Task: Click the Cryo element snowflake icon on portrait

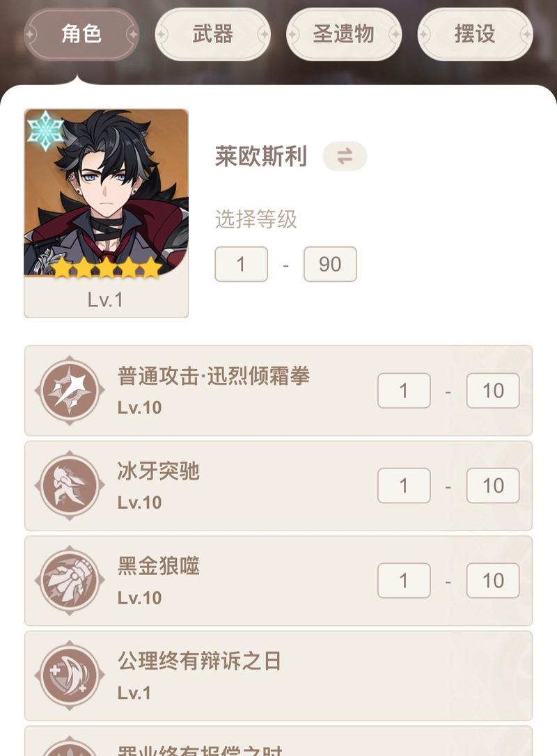Action: 45,130
